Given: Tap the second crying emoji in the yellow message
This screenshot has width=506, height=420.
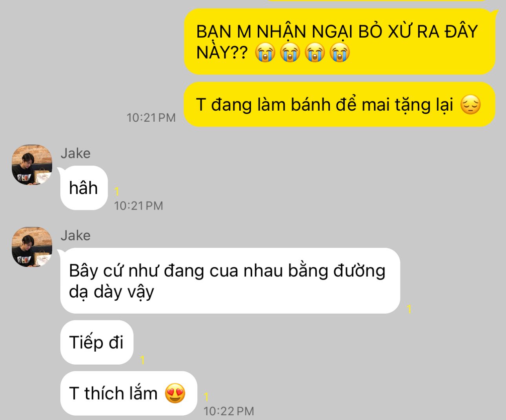Looking at the screenshot, I should (290, 53).
